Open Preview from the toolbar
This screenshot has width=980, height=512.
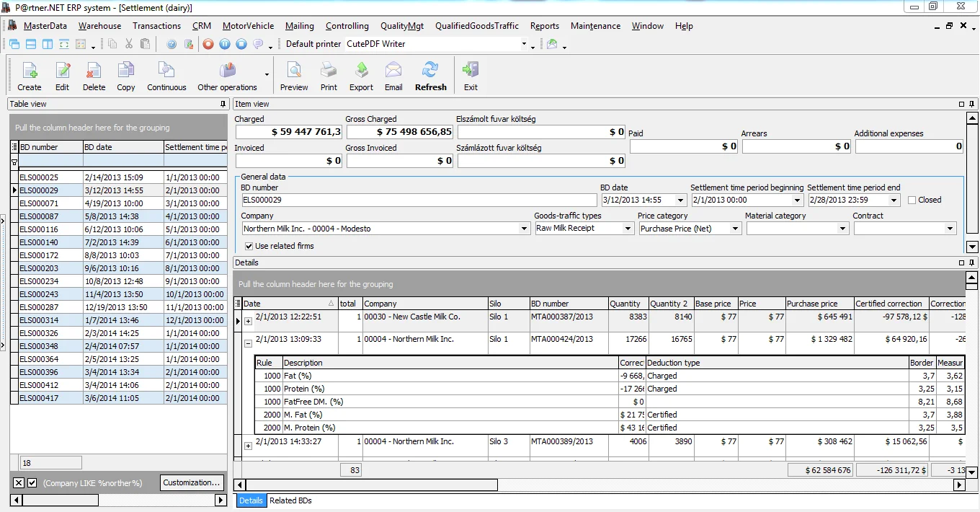(294, 71)
